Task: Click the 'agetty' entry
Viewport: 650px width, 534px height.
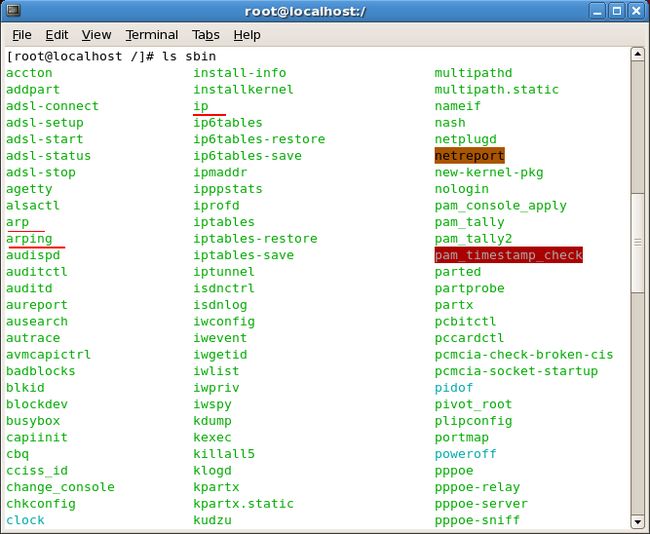Action: click(29, 189)
